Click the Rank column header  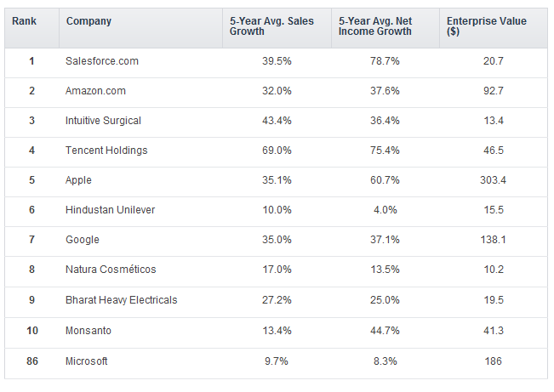pyautogui.click(x=23, y=20)
